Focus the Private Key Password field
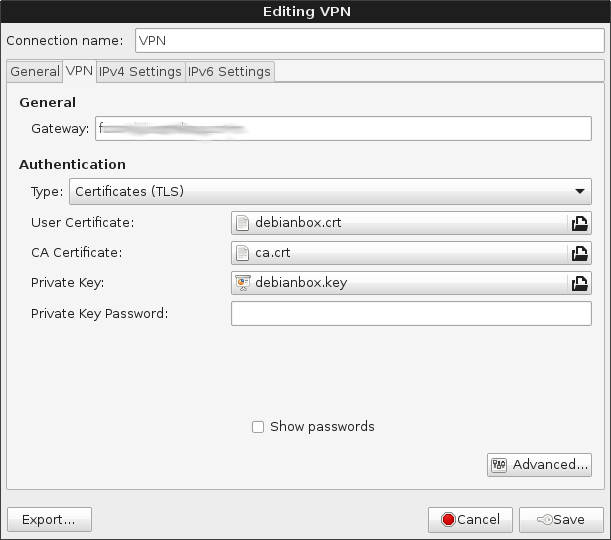 [411, 314]
